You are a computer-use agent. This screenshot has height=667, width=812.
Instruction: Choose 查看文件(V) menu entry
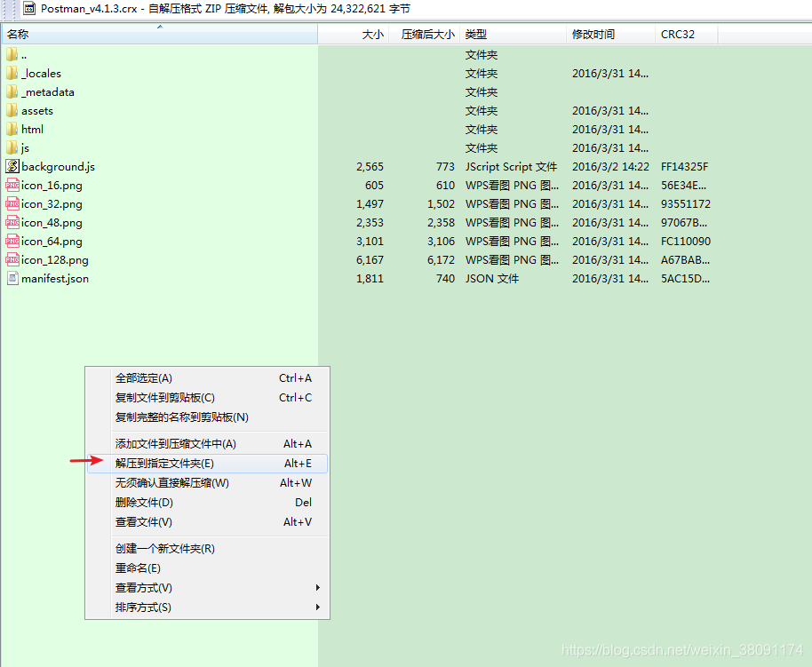coord(207,522)
